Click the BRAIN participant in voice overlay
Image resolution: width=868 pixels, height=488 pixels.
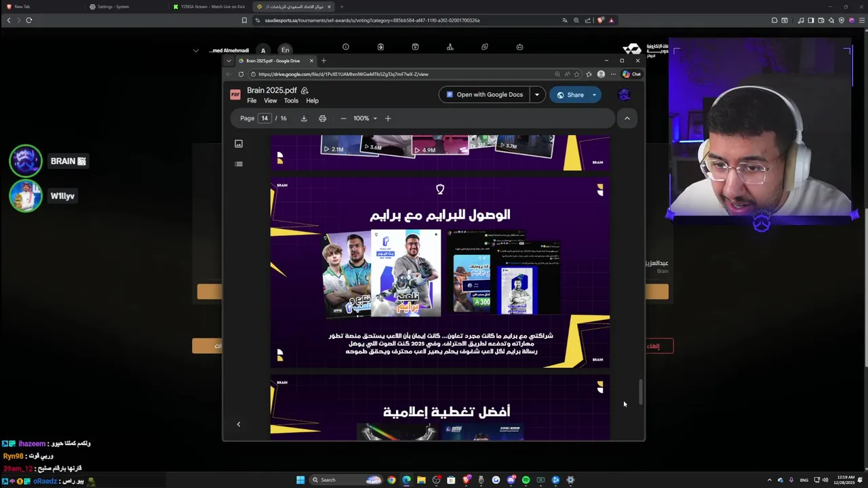click(48, 161)
